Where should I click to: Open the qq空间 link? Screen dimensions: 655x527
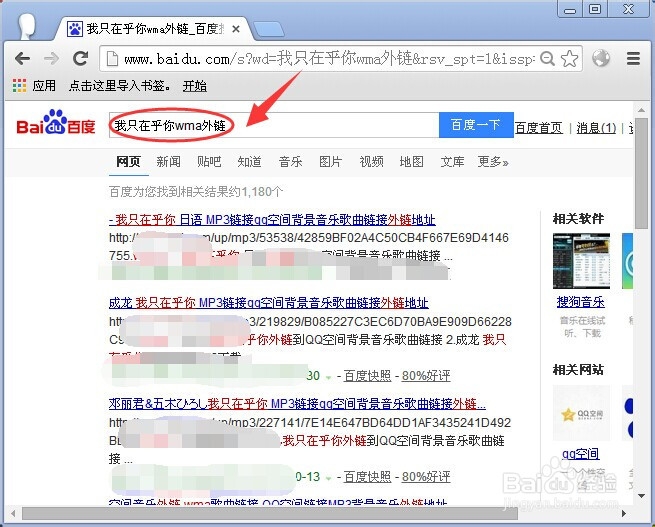pos(581,454)
